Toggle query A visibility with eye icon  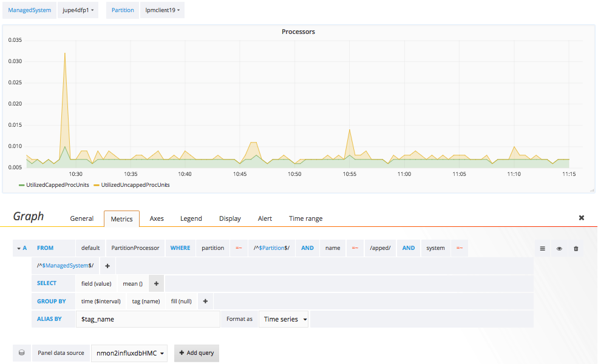560,248
